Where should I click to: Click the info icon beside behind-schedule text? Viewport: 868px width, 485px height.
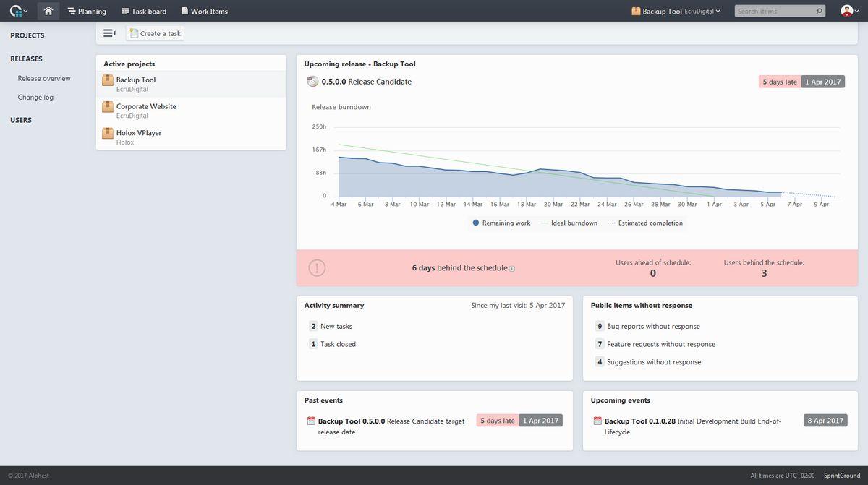pos(512,269)
